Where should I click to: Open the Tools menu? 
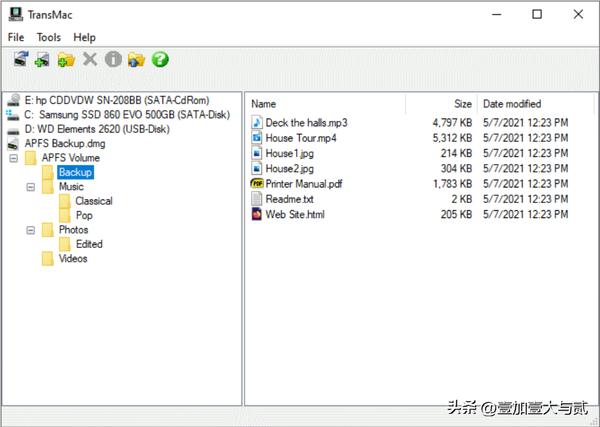[49, 37]
